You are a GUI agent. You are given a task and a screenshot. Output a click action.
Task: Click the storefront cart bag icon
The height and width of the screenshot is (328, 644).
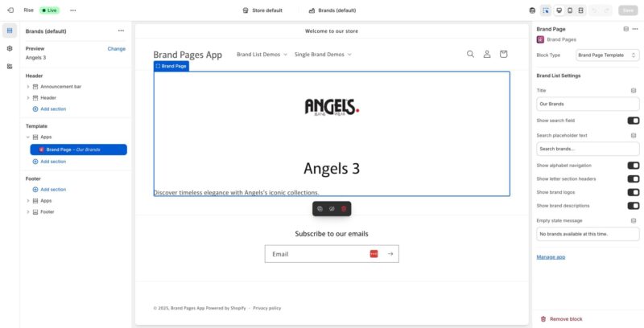point(504,54)
